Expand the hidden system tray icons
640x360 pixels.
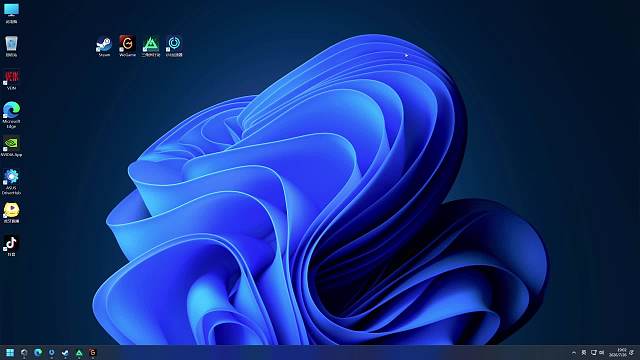pos(574,353)
